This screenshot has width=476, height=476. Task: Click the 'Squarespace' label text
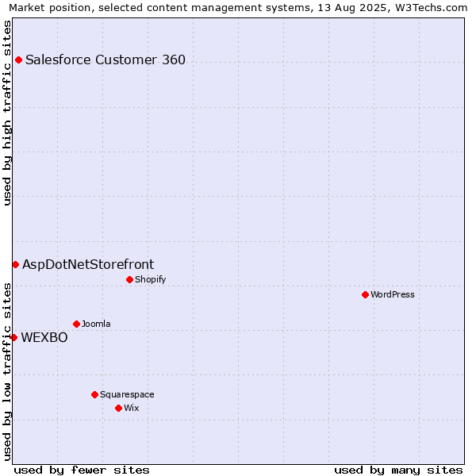tap(127, 394)
